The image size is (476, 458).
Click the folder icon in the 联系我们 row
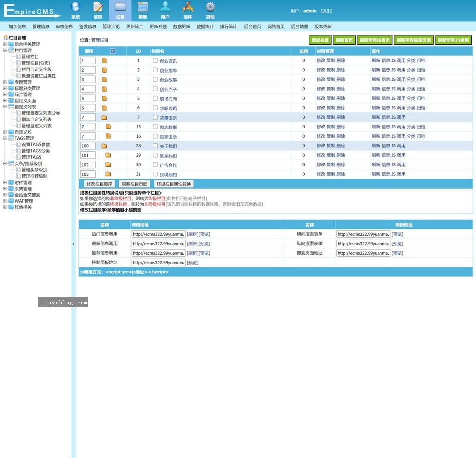tap(108, 155)
